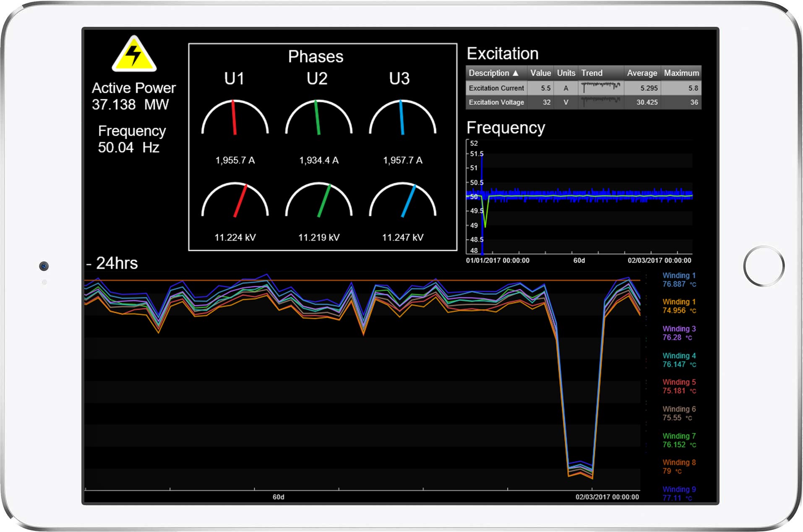Toggle the Winding 3 legend entry
803x532 pixels.
[679, 333]
